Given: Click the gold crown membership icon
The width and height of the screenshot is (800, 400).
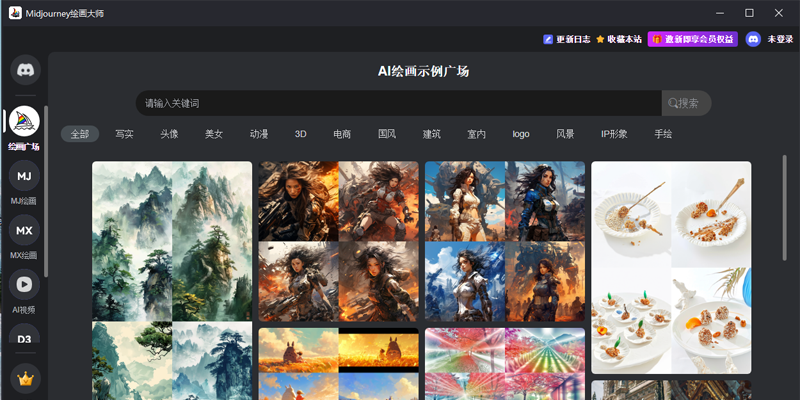Looking at the screenshot, I should (25, 379).
